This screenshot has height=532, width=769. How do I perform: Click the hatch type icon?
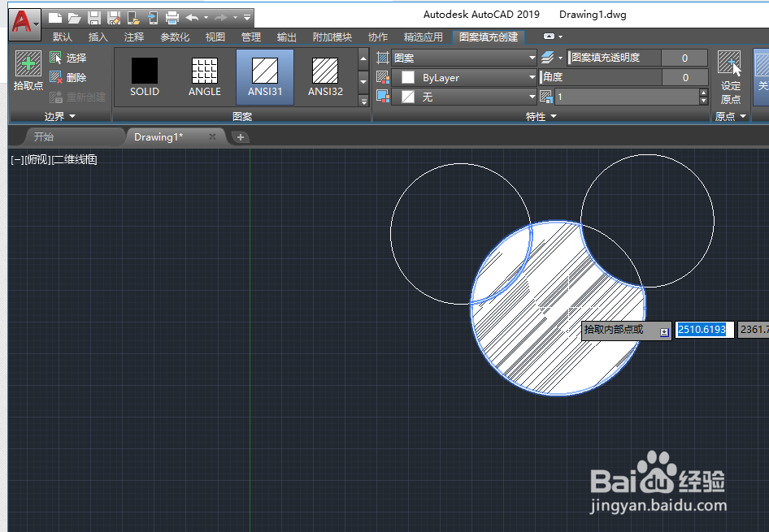click(x=383, y=58)
